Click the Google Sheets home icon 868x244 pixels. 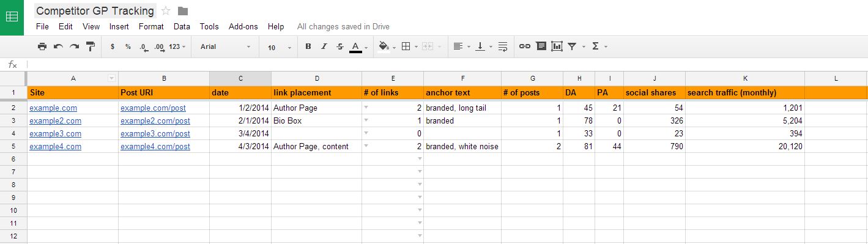pos(12,17)
